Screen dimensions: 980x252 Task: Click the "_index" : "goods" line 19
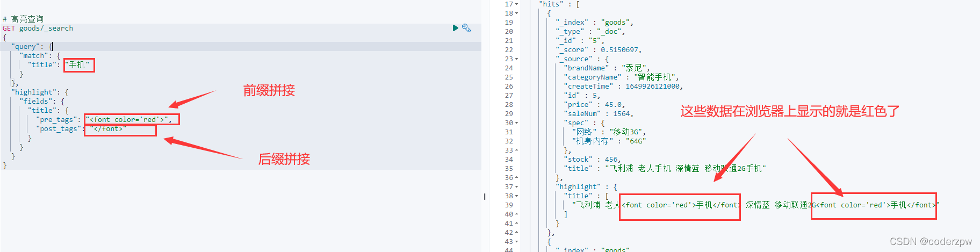click(595, 23)
